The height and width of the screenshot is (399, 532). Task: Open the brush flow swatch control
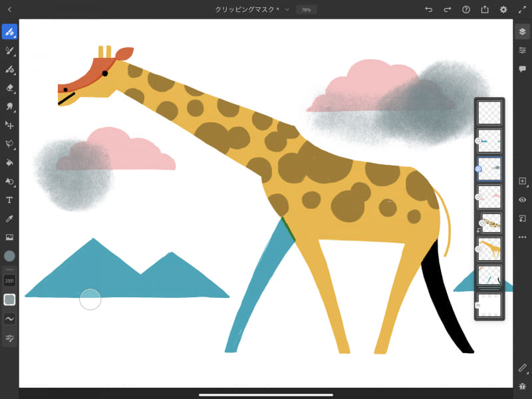point(9,300)
